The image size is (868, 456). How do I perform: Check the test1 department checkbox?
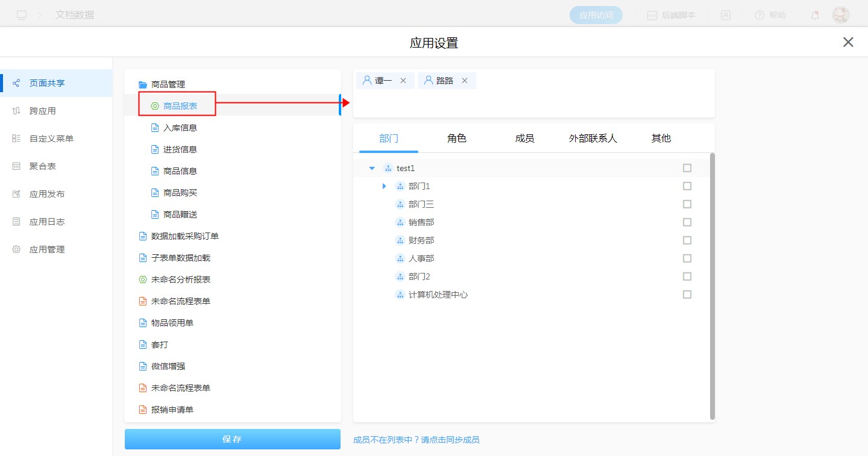687,168
